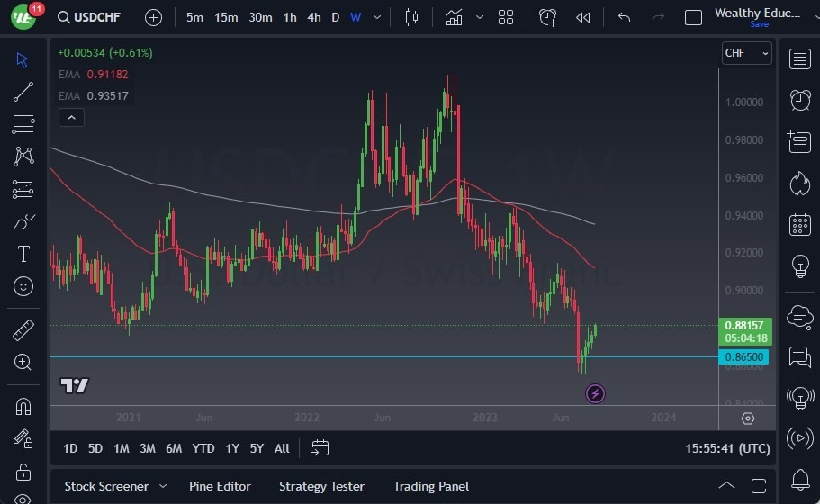Set the date range to 6M
Image resolution: width=820 pixels, height=504 pixels.
click(x=174, y=448)
